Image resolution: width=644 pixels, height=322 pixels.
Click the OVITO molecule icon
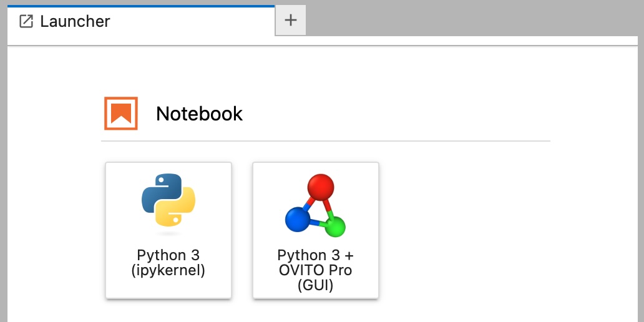coord(315,206)
